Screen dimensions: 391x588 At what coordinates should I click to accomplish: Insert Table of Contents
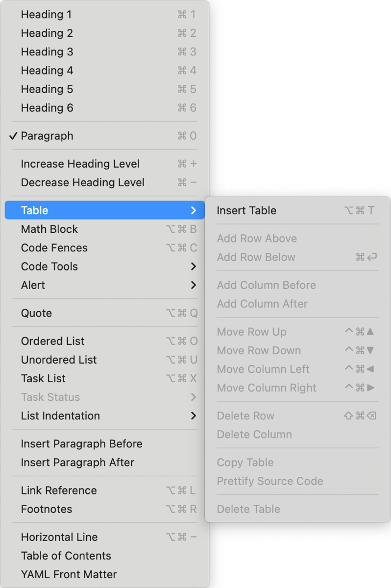(x=66, y=556)
